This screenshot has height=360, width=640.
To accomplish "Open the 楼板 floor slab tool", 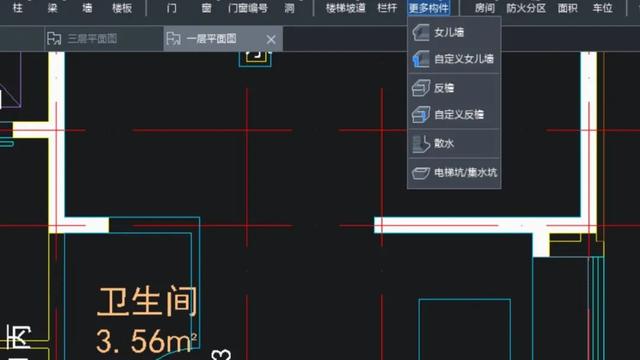I will coord(122,7).
